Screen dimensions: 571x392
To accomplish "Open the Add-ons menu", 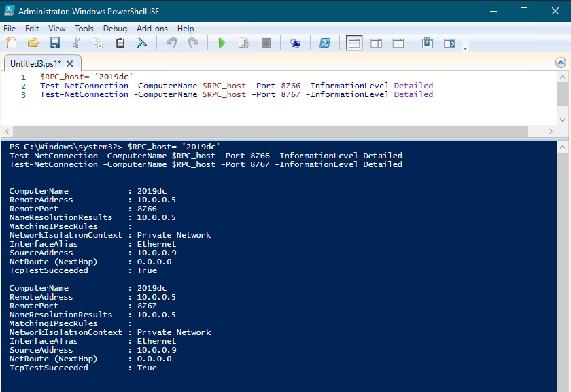I will click(x=152, y=29).
